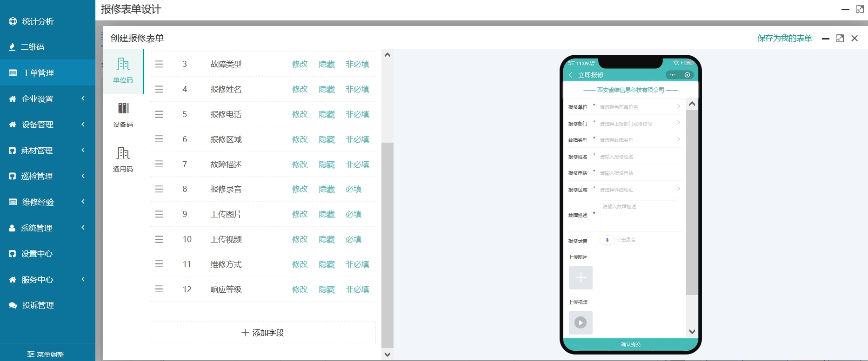Image resolution: width=868 pixels, height=361 pixels.
Task: Hide the 报修电话 field
Action: [x=327, y=114]
